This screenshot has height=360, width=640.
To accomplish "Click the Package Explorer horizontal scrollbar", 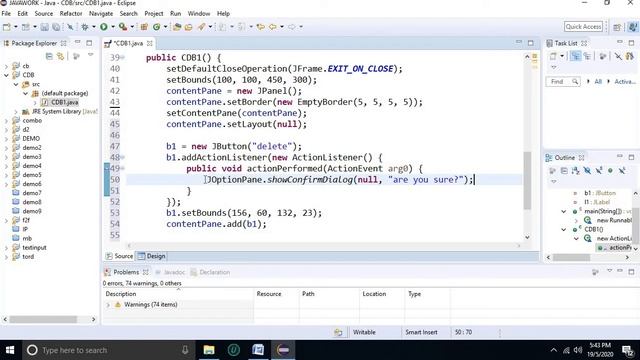I will [43, 319].
